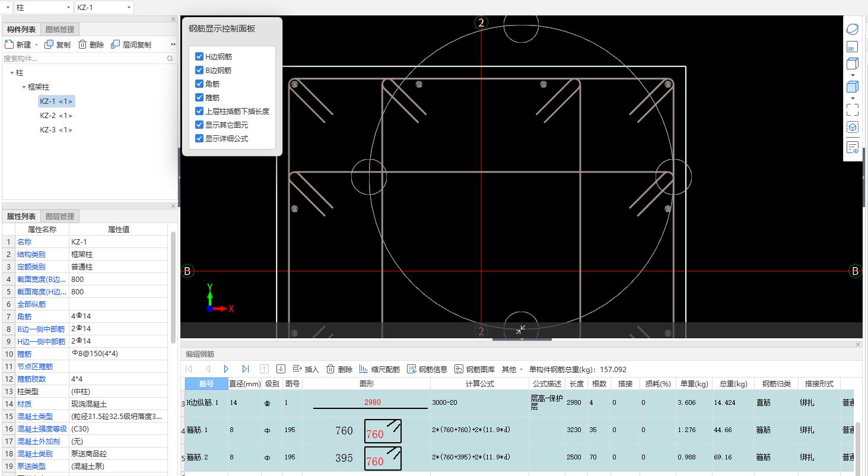This screenshot has width=868, height=476.
Task: Select KZ-2 <1> in component tree
Action: coord(56,116)
